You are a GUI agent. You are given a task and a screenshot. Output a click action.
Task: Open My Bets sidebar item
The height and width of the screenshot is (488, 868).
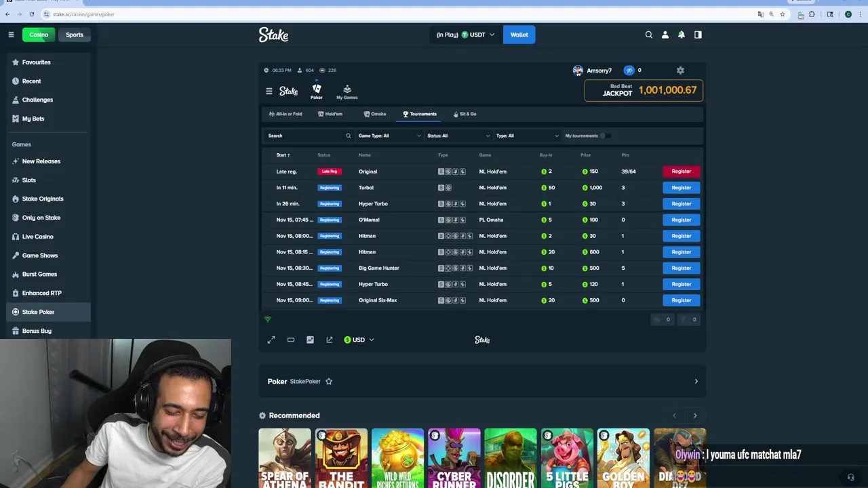point(47,119)
